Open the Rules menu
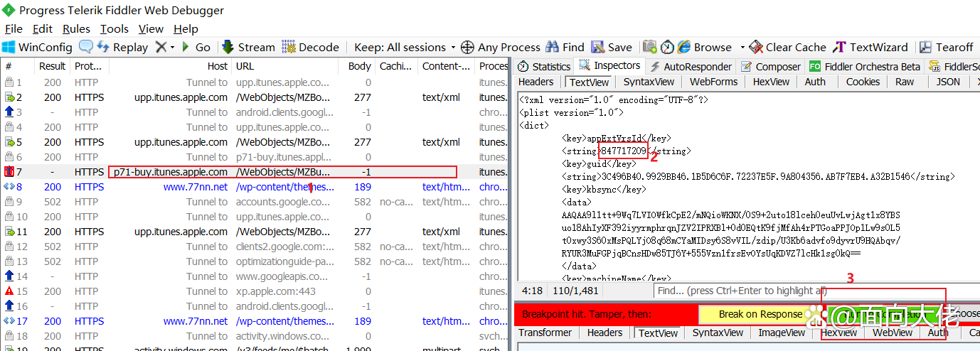The width and height of the screenshot is (980, 351). [76, 29]
